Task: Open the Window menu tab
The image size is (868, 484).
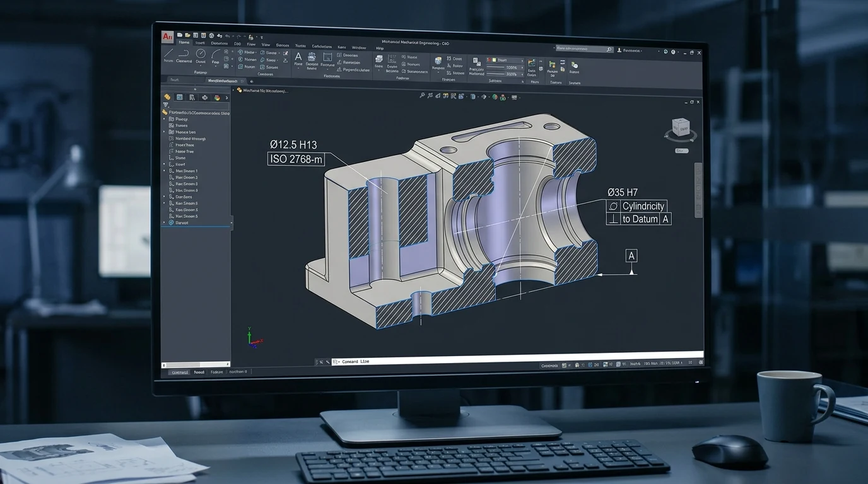Action: point(359,47)
